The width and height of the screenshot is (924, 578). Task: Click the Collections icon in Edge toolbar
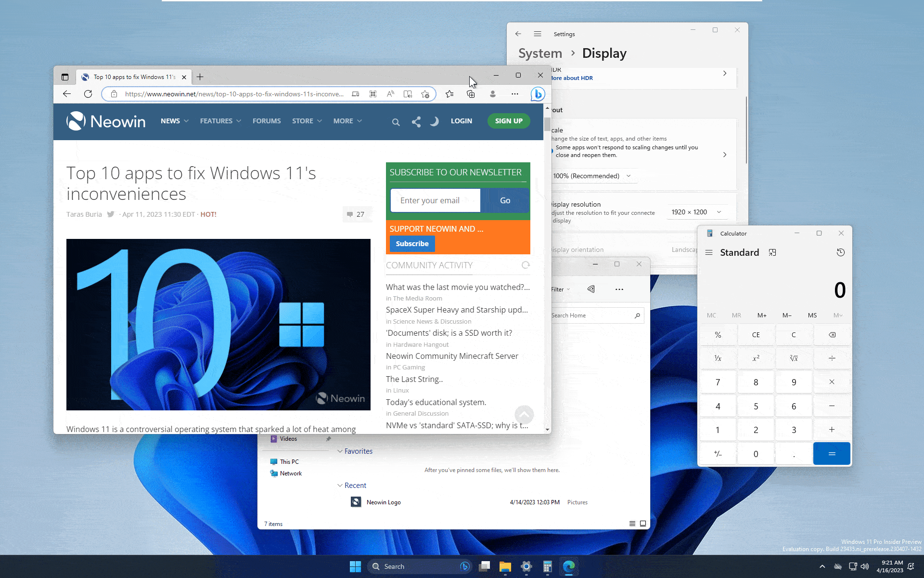(x=471, y=94)
